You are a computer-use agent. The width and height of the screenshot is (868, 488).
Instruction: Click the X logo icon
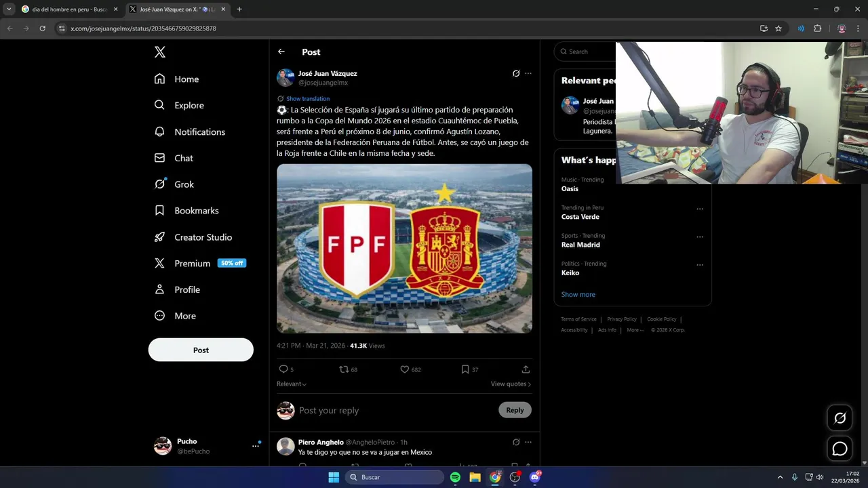click(x=159, y=52)
